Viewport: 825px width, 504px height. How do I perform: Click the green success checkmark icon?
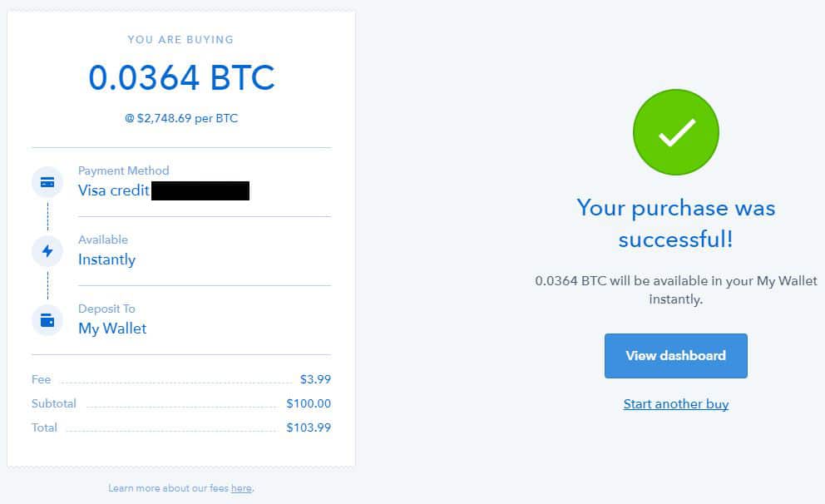pos(675,133)
